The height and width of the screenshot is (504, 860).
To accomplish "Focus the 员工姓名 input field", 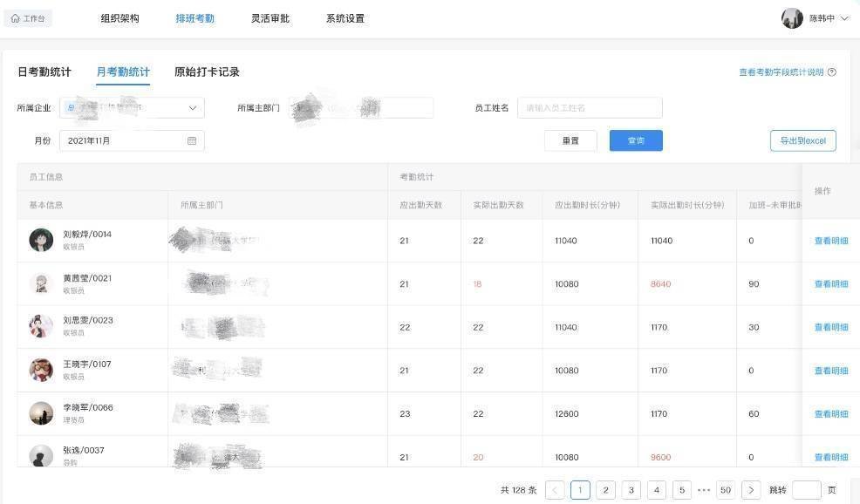I will pyautogui.click(x=590, y=107).
